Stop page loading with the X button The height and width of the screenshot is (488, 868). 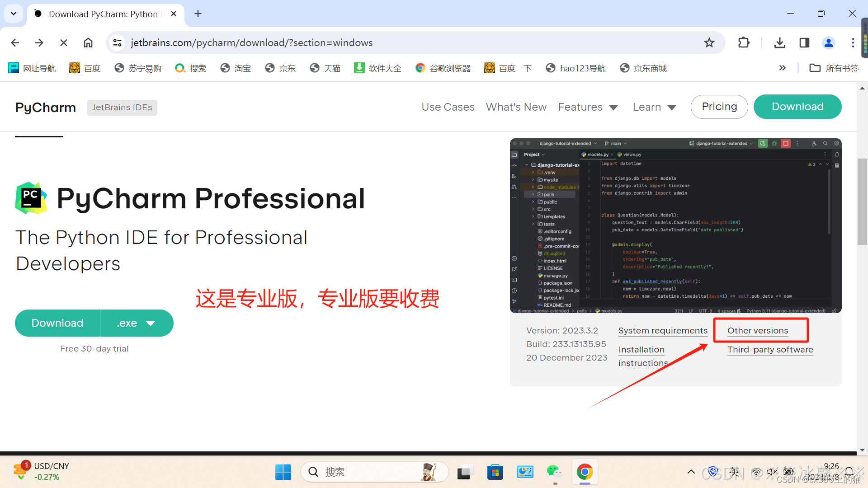tap(64, 42)
